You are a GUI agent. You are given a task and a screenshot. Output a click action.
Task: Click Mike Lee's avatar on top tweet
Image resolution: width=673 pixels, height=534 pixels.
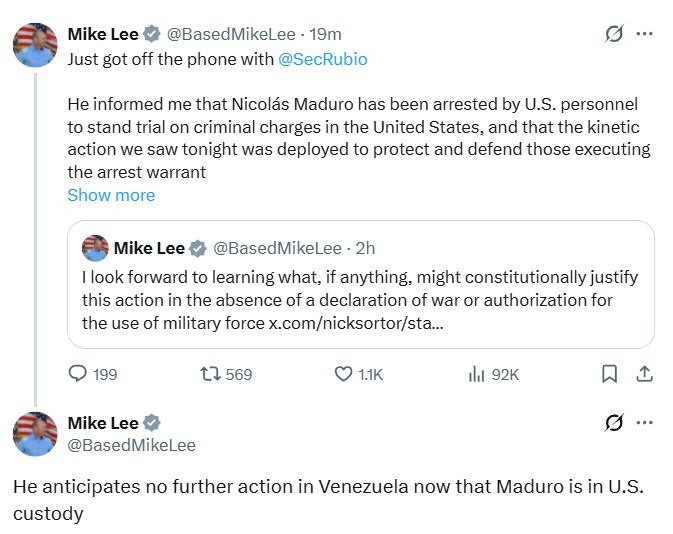click(35, 45)
